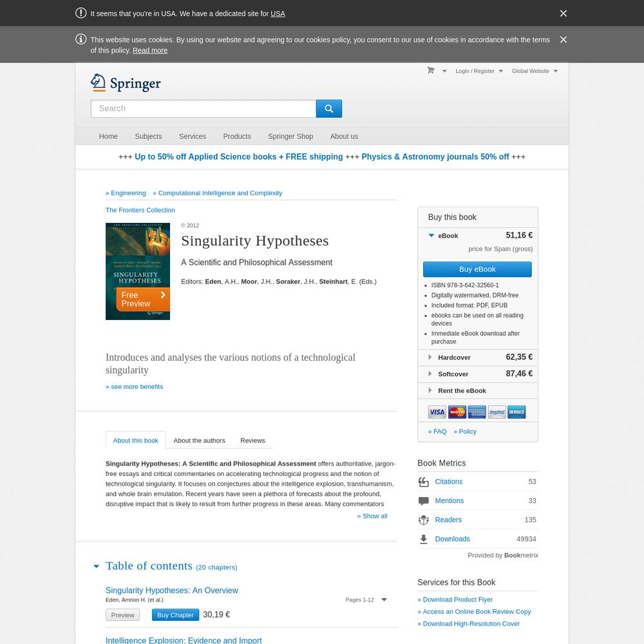This screenshot has width=644, height=644.
Task: Open the shopping cart icon
Action: click(x=430, y=70)
